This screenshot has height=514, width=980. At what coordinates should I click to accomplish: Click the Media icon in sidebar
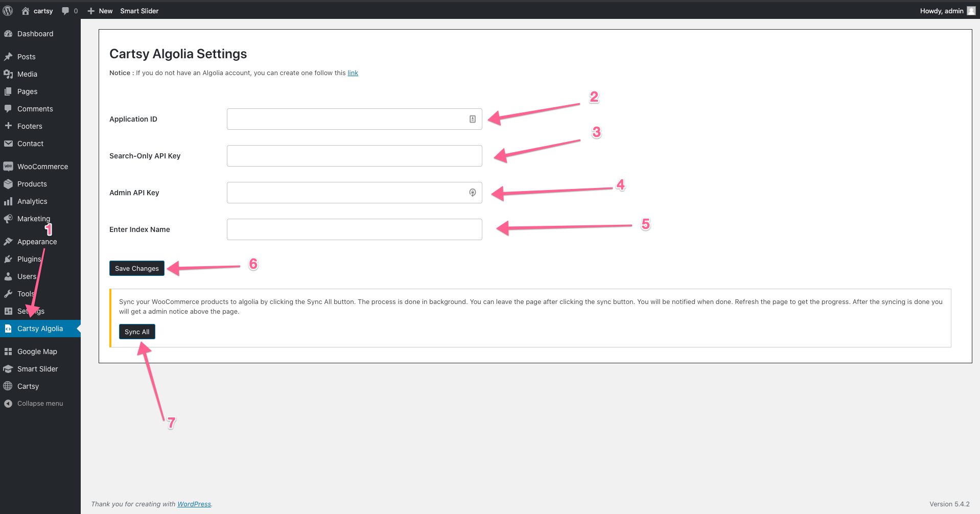pos(8,74)
